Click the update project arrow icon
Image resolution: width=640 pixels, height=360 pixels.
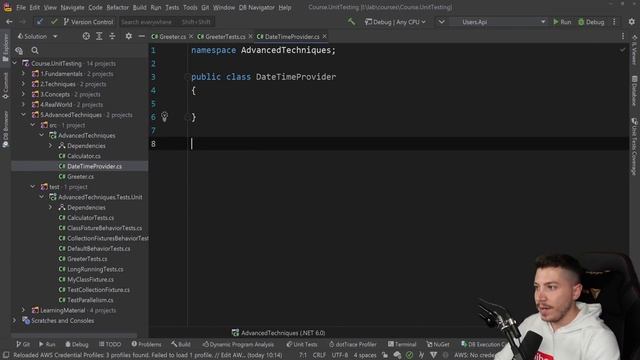[40, 22]
